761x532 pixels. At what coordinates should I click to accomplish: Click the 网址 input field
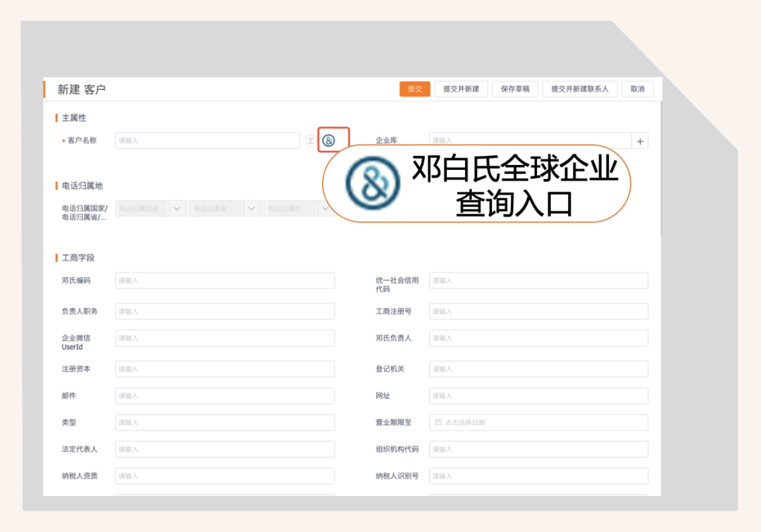[539, 395]
